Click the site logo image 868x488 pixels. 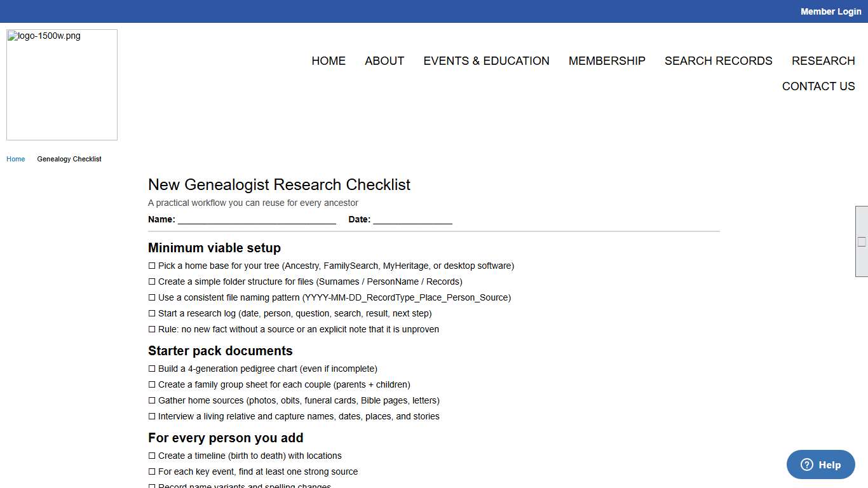61,85
